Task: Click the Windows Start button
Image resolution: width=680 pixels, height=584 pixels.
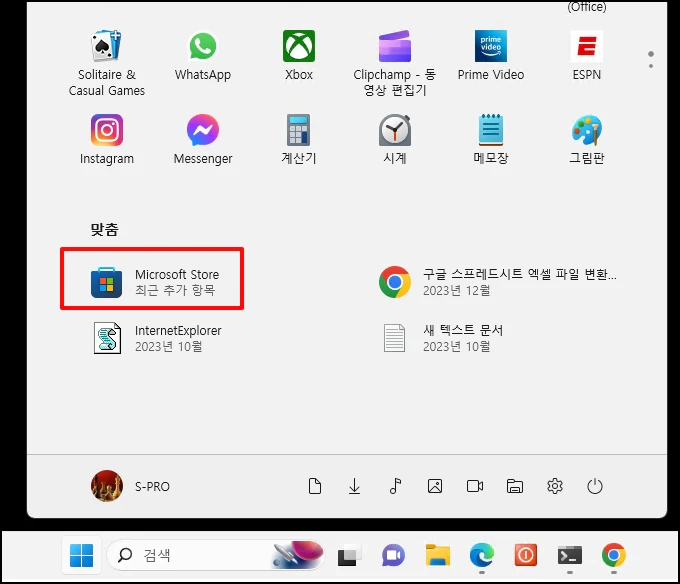Action: (x=82, y=555)
